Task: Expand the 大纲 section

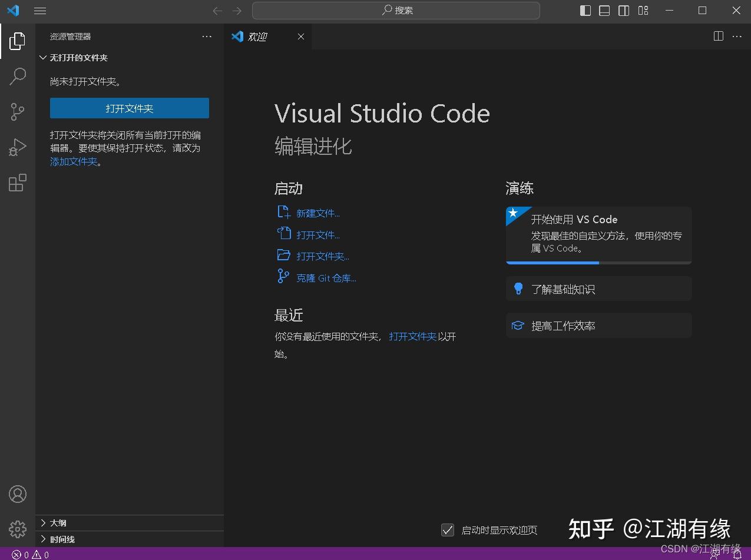Action: point(56,522)
